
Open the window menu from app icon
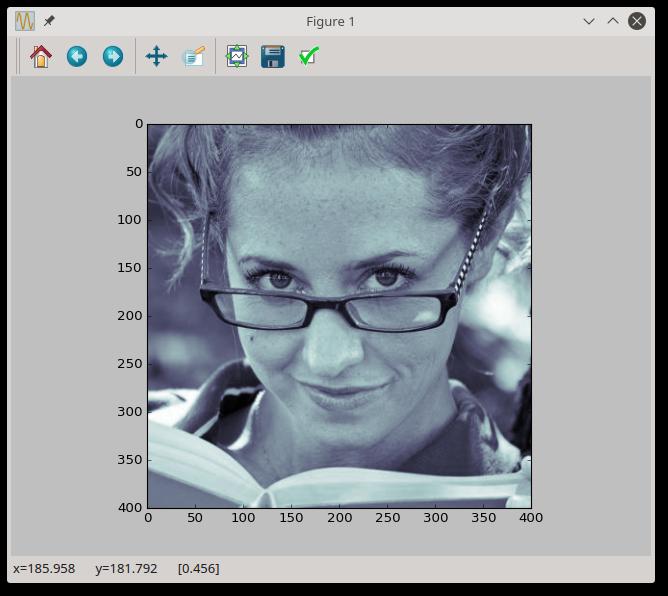(x=25, y=21)
